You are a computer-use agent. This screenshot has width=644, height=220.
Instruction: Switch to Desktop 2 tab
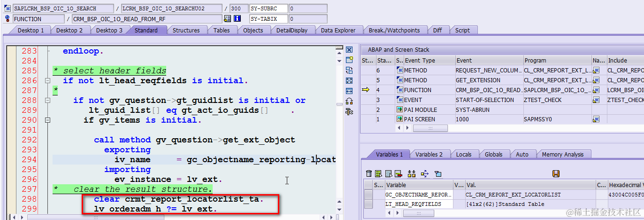[69, 30]
